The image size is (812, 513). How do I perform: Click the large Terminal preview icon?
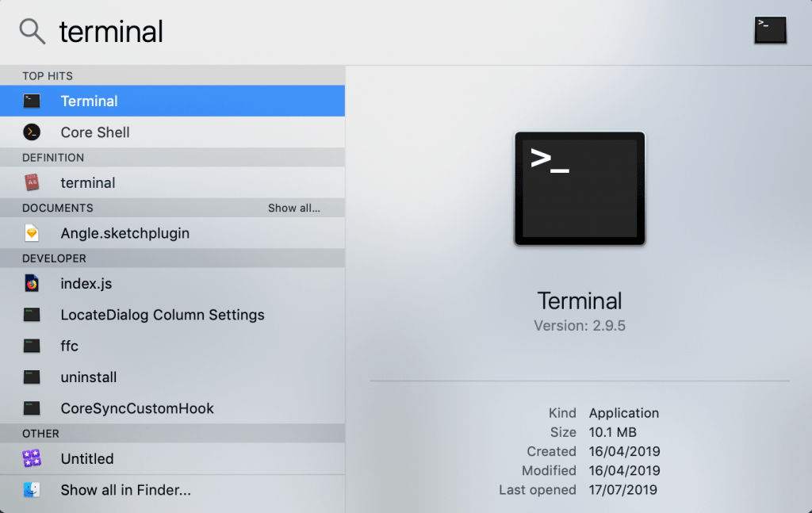click(x=580, y=188)
